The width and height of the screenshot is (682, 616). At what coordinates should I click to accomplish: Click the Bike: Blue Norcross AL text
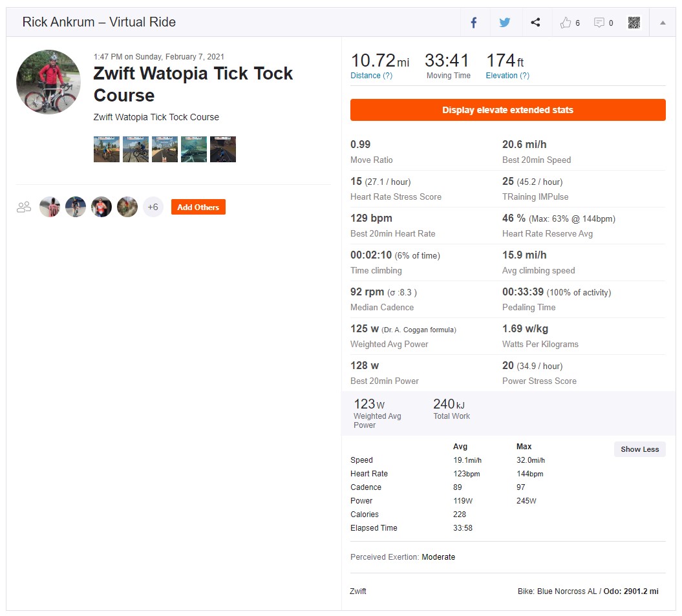pyautogui.click(x=557, y=591)
